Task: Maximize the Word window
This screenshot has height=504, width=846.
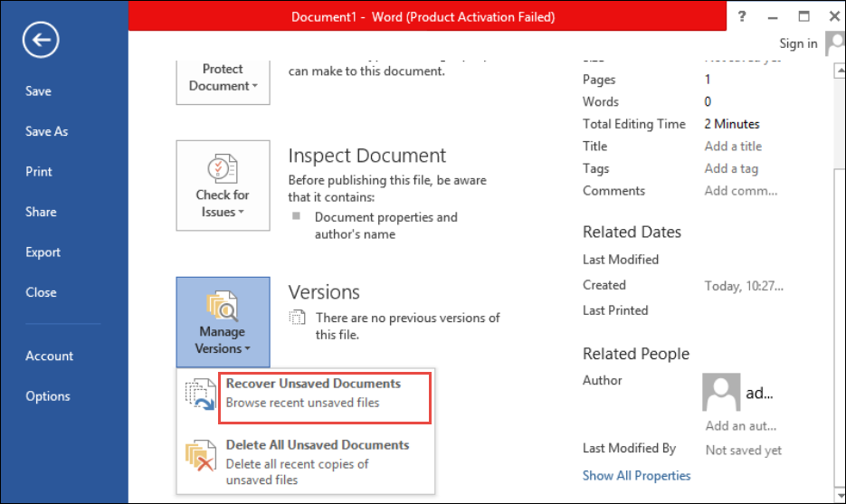Action: point(803,16)
